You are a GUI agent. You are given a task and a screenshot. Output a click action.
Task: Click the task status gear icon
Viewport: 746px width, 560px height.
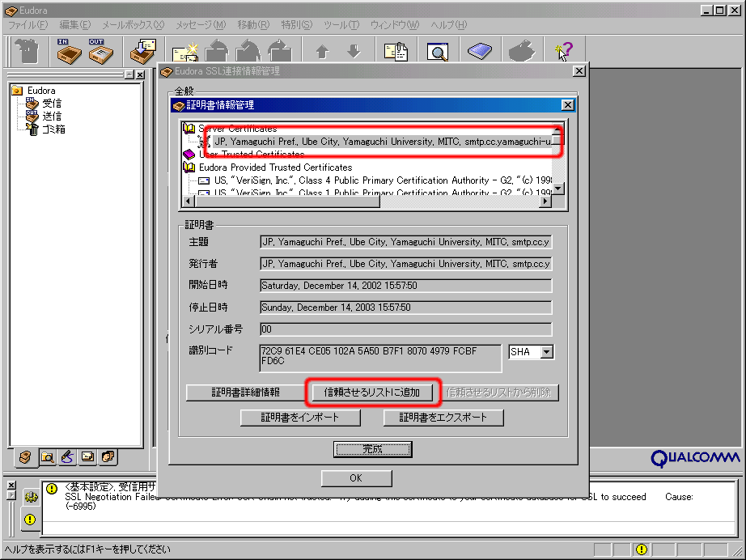[x=31, y=497]
